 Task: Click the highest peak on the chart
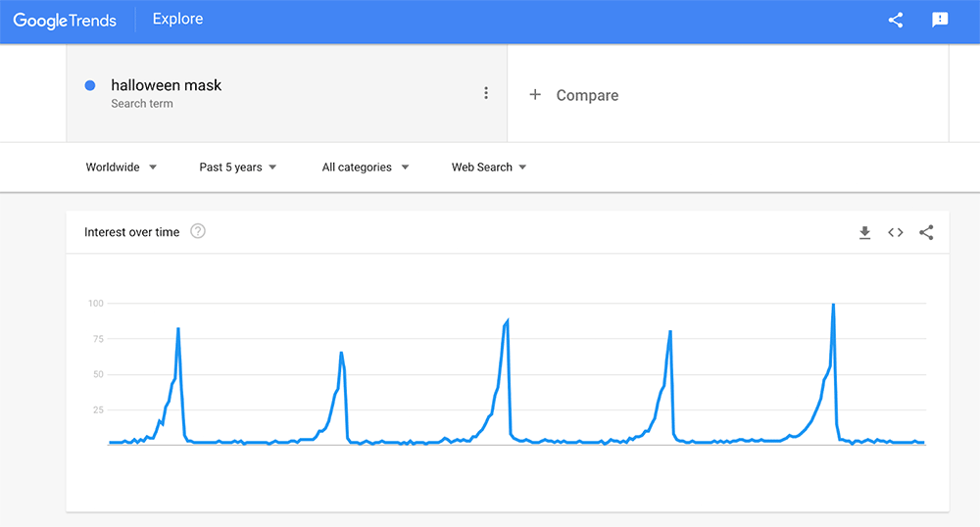[x=833, y=305]
